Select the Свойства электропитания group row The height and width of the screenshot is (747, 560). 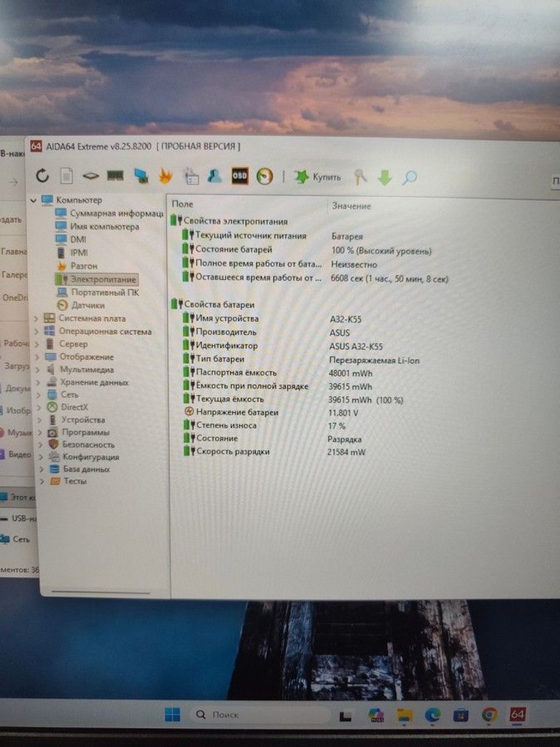[x=229, y=221]
